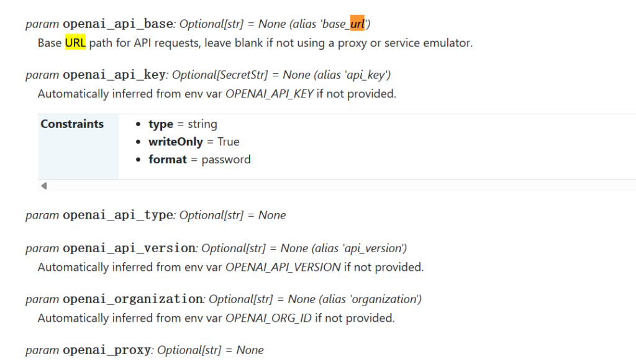Click the 'type = string' constraint
The image size is (636, 364).
(183, 124)
